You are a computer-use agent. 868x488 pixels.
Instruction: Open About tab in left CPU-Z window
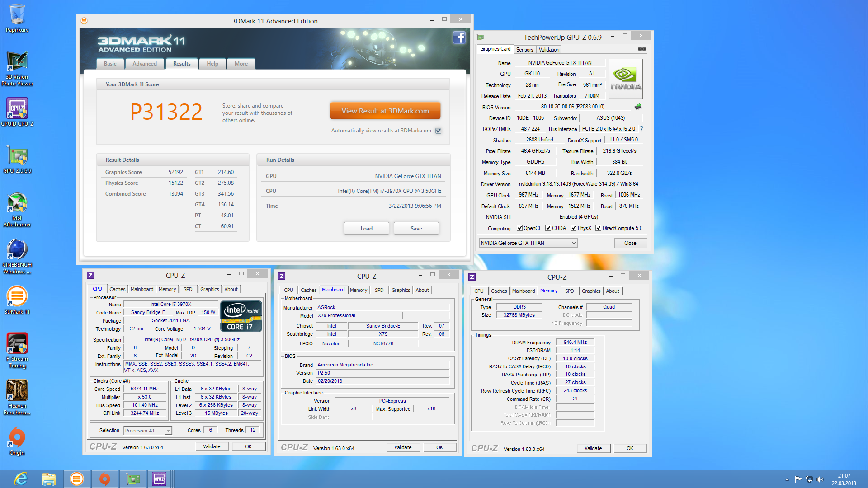231,289
